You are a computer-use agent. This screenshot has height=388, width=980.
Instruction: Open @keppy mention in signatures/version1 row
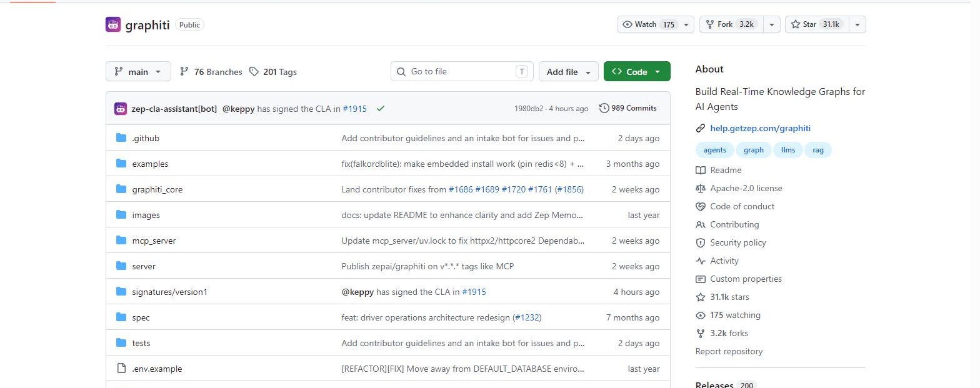click(357, 292)
